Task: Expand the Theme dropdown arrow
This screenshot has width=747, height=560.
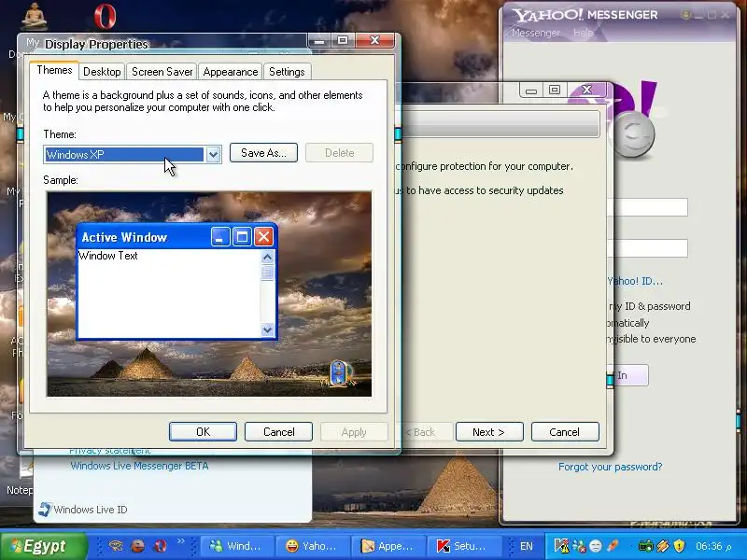Action: click(214, 154)
